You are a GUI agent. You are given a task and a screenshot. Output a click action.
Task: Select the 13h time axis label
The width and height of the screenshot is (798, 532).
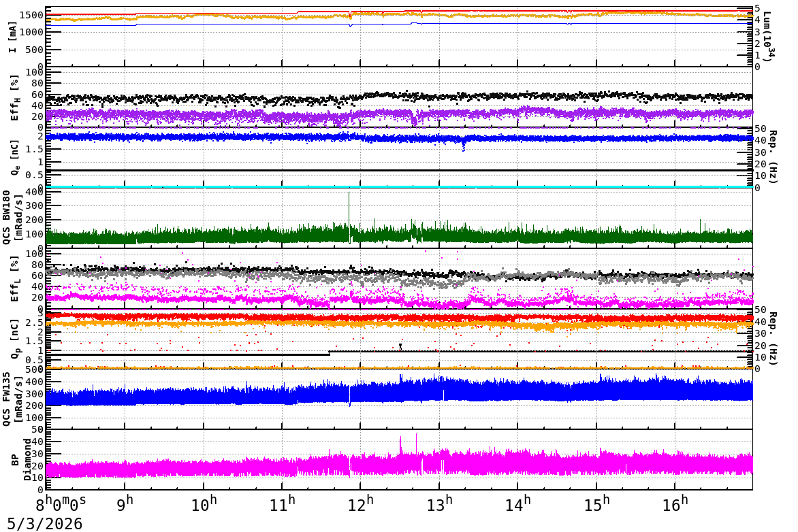438,503
